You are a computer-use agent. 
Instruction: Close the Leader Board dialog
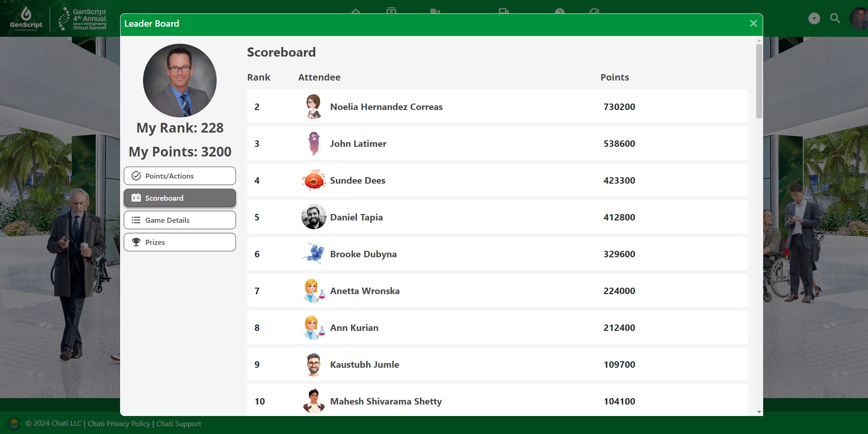pos(753,23)
